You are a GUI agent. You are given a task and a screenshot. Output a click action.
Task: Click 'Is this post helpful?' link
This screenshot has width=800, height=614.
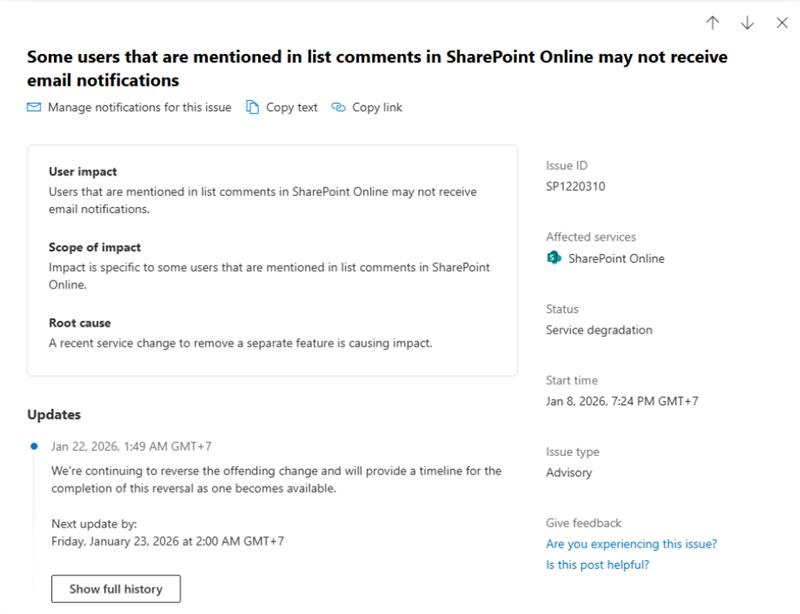(x=597, y=565)
